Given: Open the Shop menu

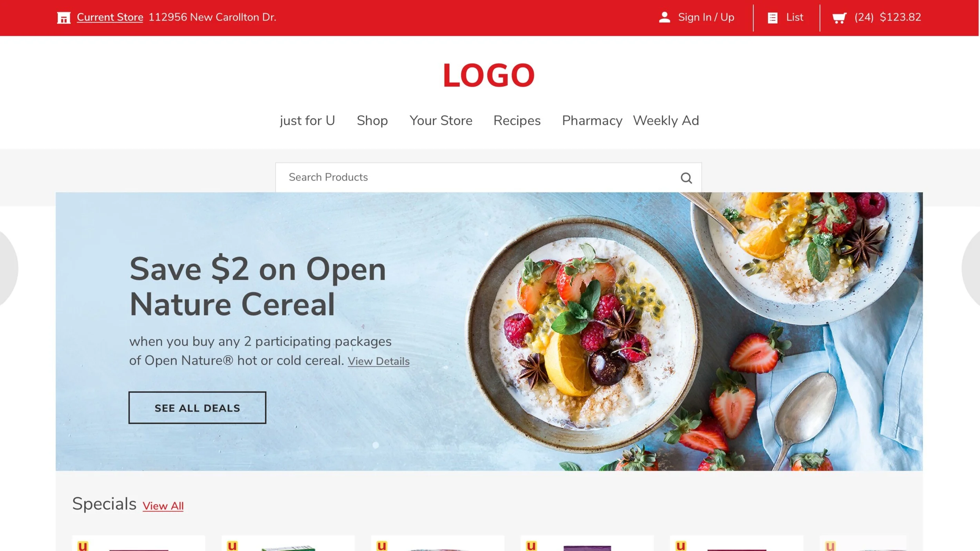Looking at the screenshot, I should pyautogui.click(x=372, y=120).
